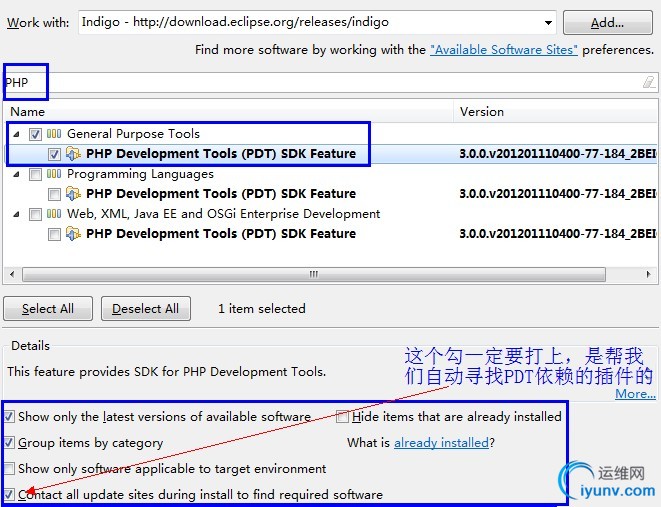Open the already installed link
Image resolution: width=661 pixels, height=507 pixels.
(441, 443)
